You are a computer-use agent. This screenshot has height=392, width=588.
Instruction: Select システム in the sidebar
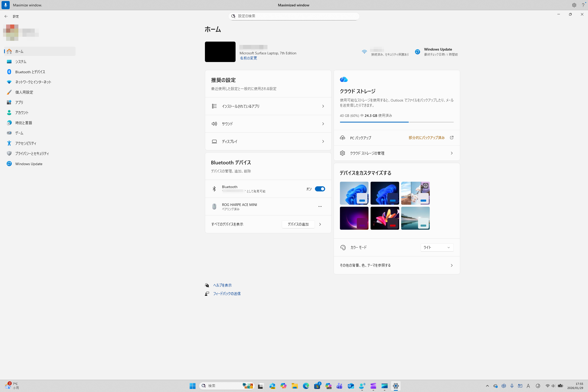point(21,62)
